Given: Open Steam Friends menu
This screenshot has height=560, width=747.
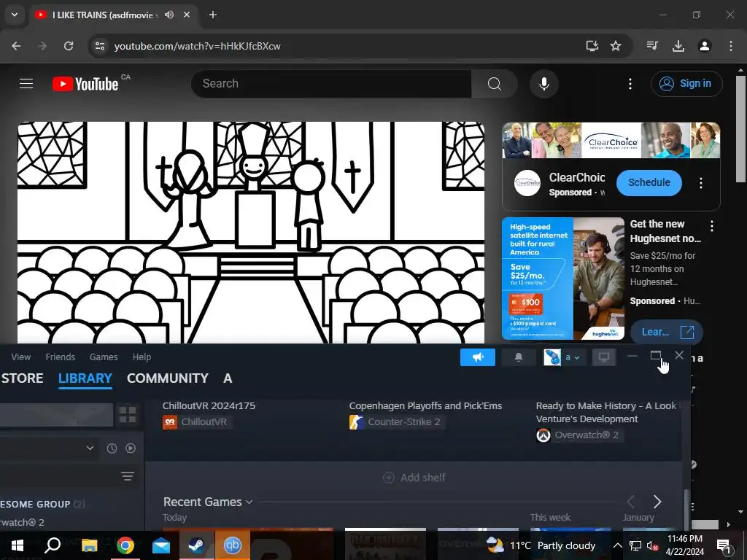Looking at the screenshot, I should click(61, 357).
